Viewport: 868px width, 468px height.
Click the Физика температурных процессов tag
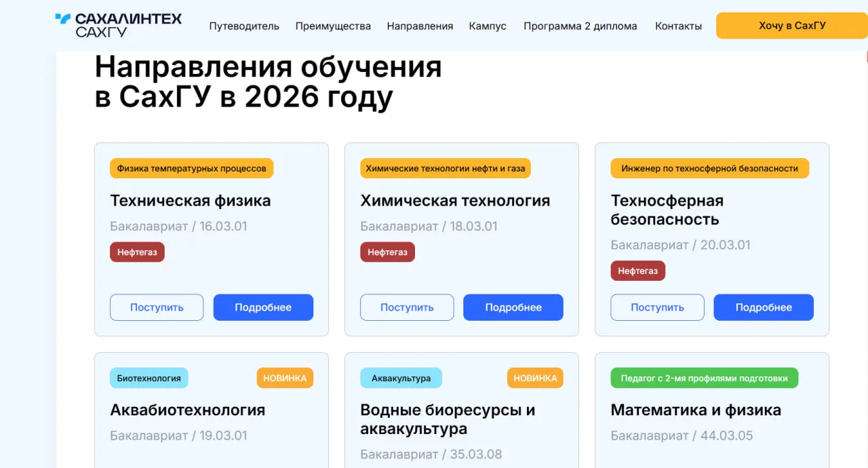tap(191, 168)
